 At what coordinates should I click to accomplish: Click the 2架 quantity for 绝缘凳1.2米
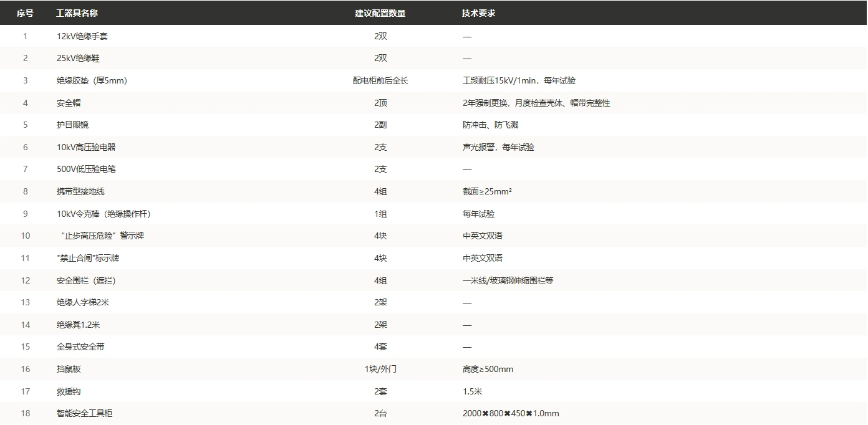[380, 325]
